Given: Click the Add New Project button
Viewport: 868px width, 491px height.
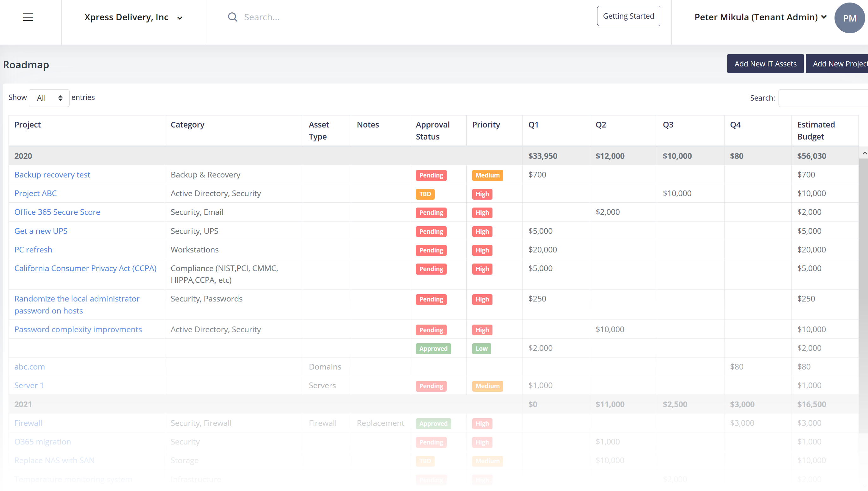Looking at the screenshot, I should (837, 64).
